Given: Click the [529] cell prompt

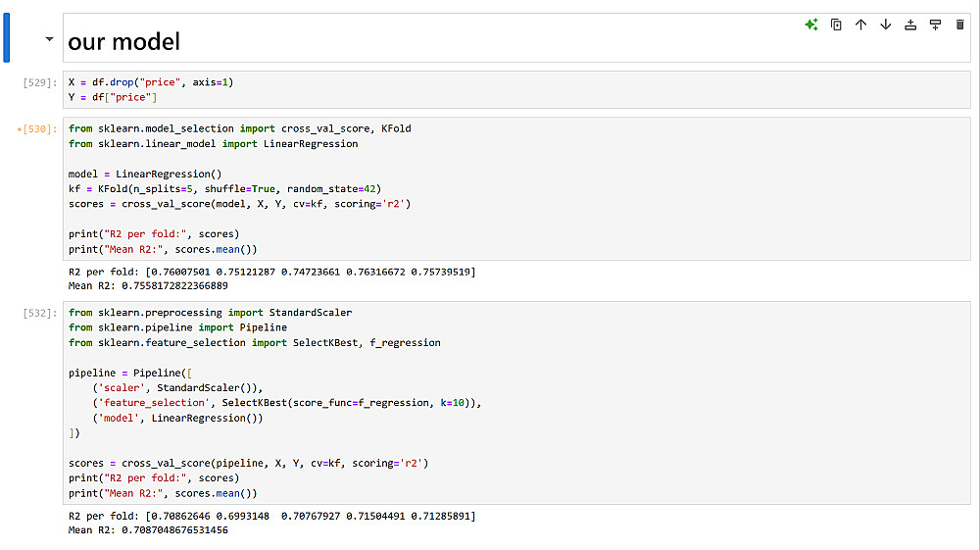Looking at the screenshot, I should click(x=40, y=82).
